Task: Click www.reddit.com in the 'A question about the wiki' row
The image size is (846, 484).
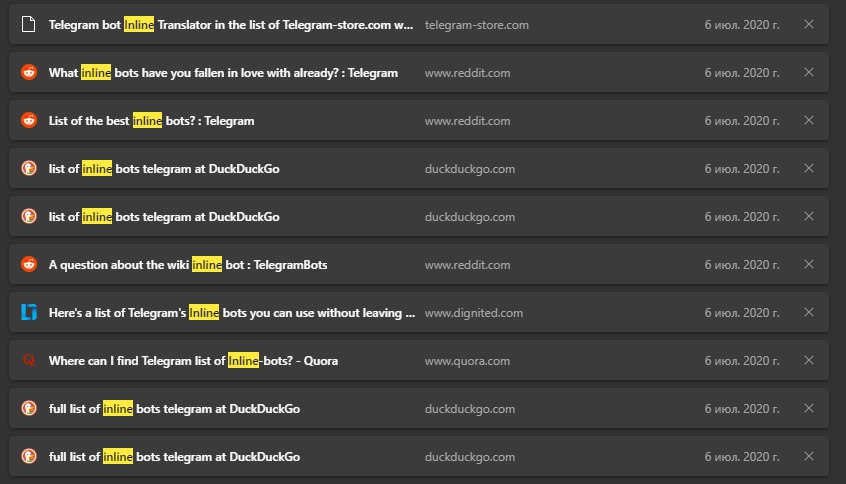Action: [467, 265]
